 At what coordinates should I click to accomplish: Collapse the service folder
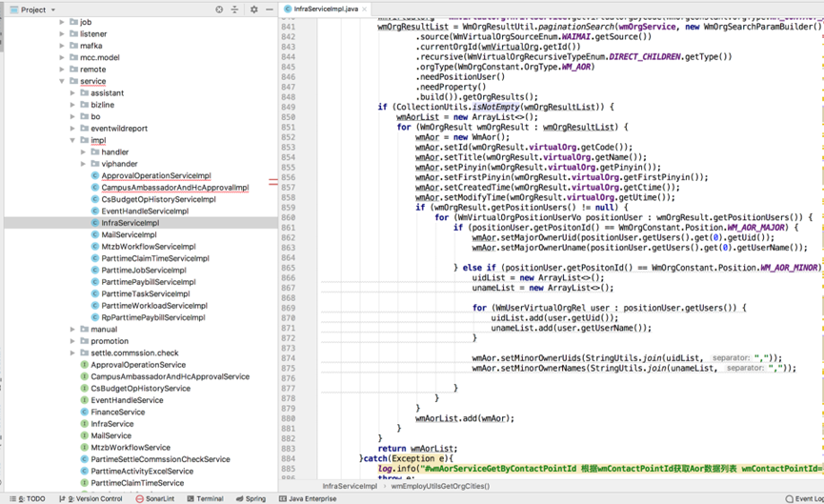(x=62, y=82)
